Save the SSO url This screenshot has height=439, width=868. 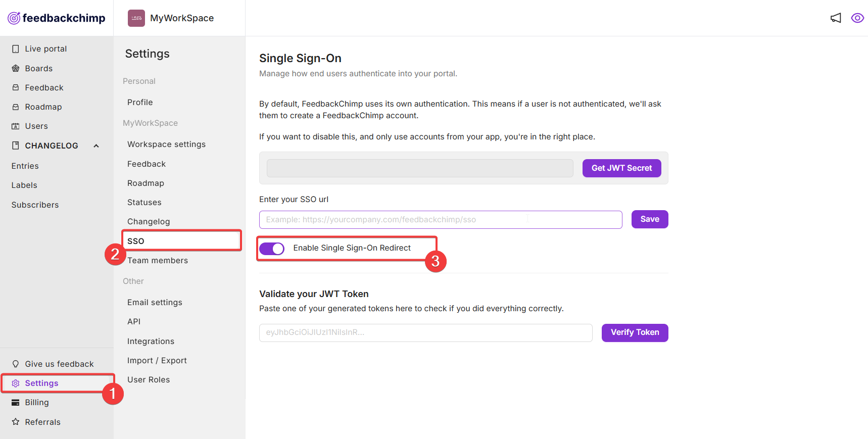click(x=650, y=219)
